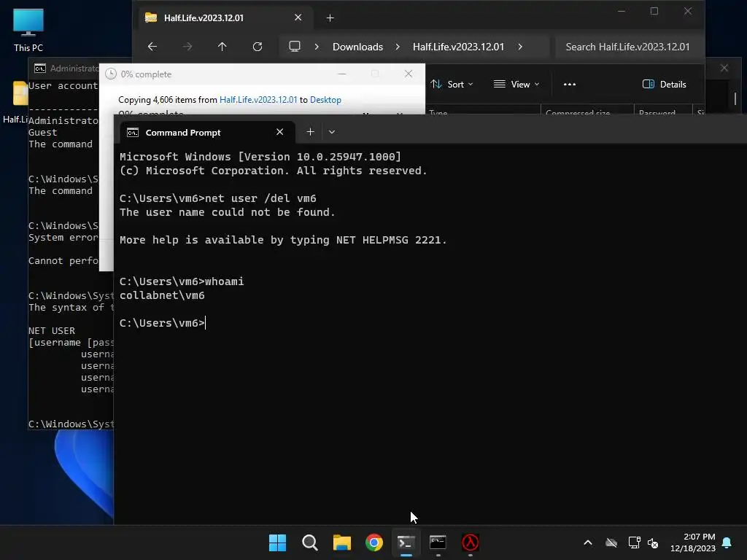The width and height of the screenshot is (747, 560).
Task: Expand the chevron after the Half.Life.v2023.12.01 breadcrumb
Action: pyautogui.click(x=520, y=47)
